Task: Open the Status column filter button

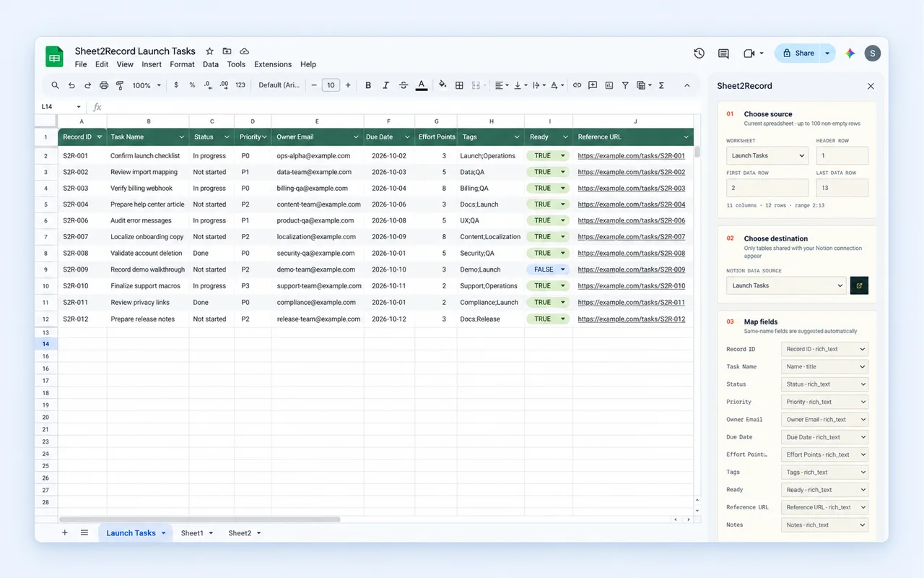Action: 227,137
